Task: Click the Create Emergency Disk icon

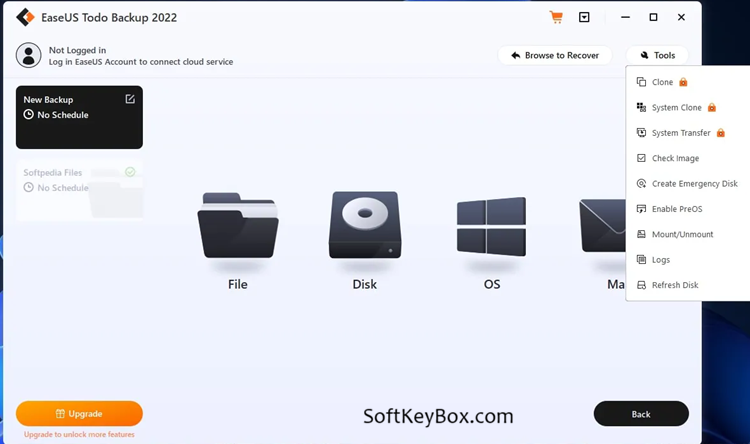Action: pyautogui.click(x=641, y=183)
